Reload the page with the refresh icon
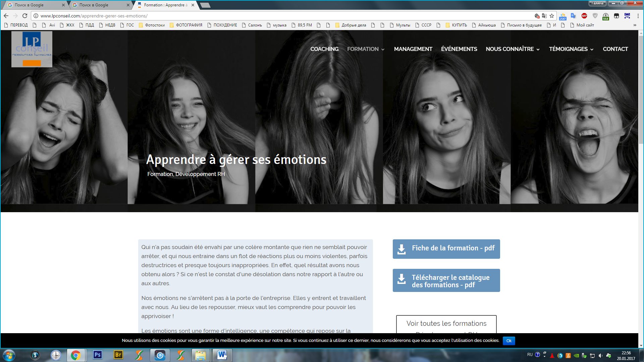644x362 pixels. [25, 16]
